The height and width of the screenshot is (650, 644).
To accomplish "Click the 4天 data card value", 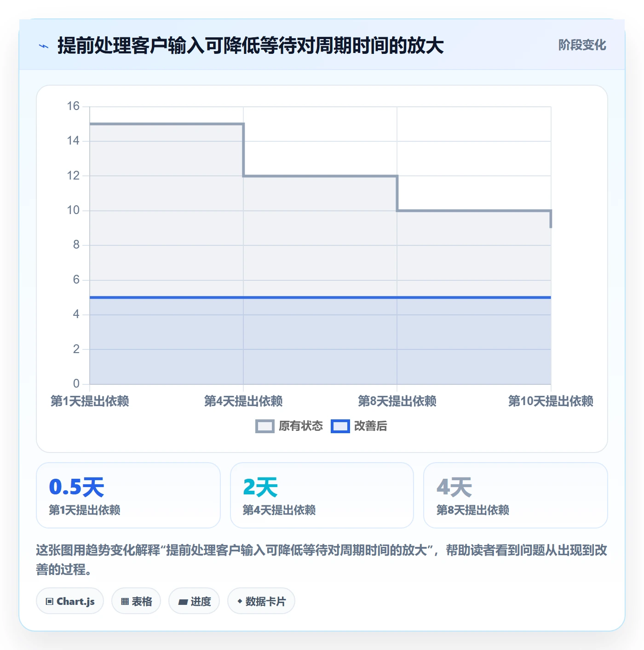I will point(454,487).
